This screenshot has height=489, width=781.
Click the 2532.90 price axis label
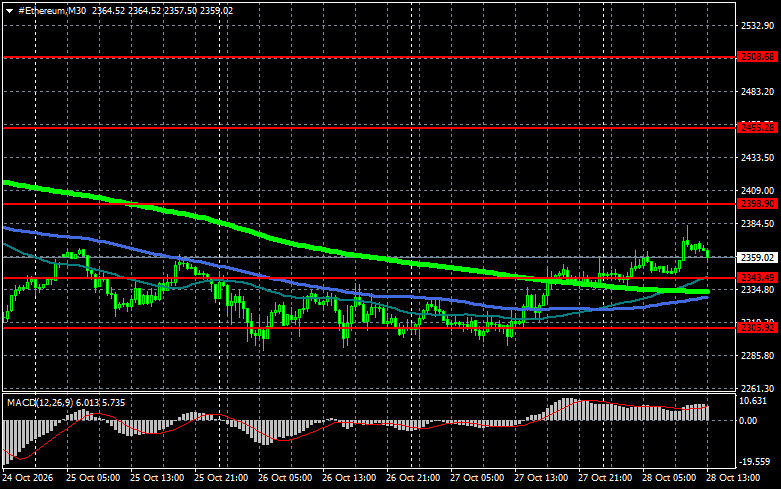click(x=758, y=25)
